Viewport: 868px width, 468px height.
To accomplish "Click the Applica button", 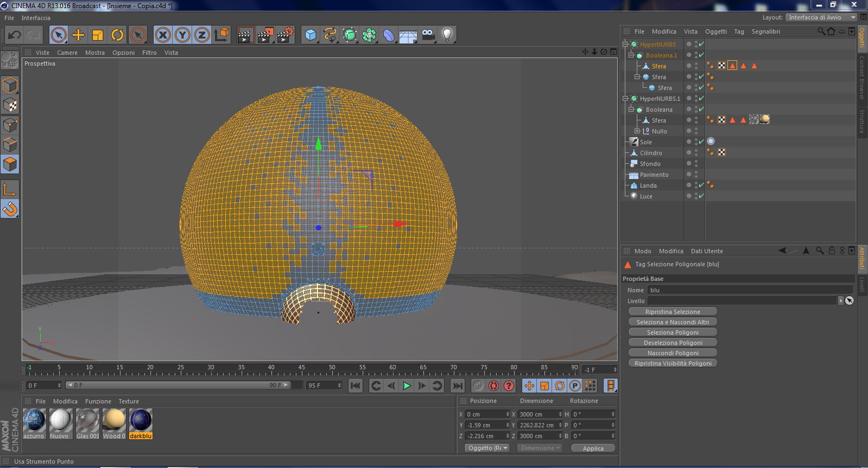I will pos(593,448).
